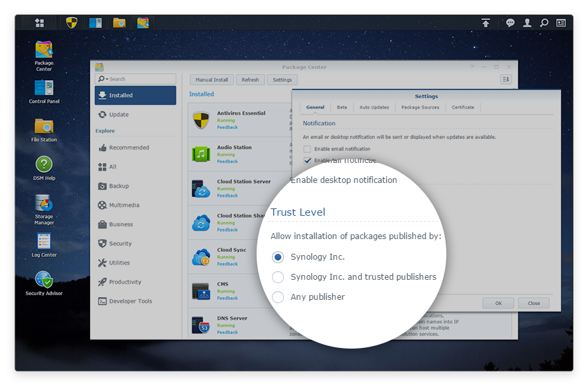Switch to the General settings tab
The height and width of the screenshot is (384, 588).
[315, 107]
